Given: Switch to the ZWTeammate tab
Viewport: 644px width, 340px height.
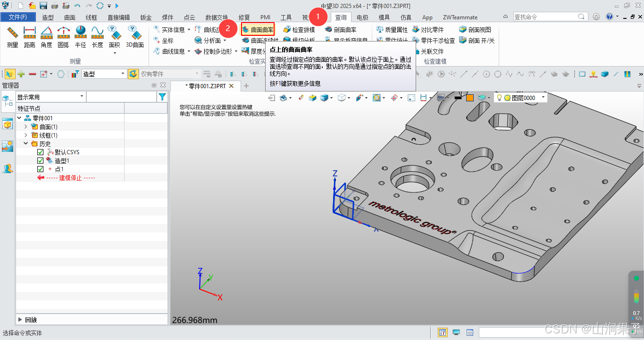Looking at the screenshot, I should click(x=460, y=17).
